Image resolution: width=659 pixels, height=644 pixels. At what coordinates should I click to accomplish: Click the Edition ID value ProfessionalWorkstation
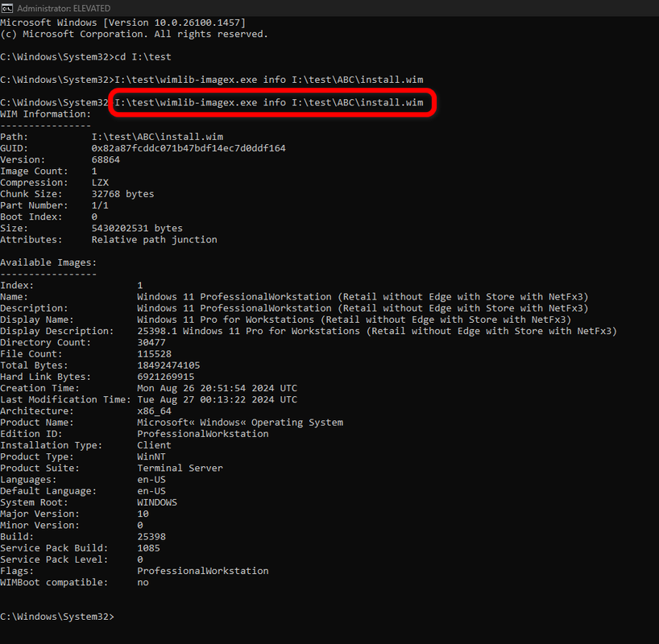[202, 434]
